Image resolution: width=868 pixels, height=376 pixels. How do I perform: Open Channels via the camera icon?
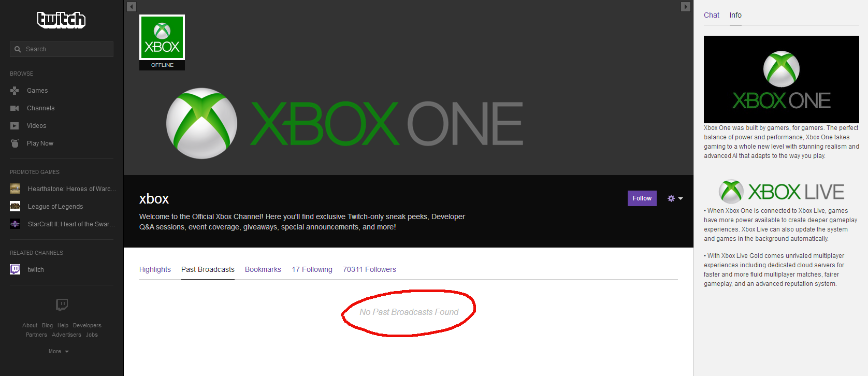click(x=15, y=108)
